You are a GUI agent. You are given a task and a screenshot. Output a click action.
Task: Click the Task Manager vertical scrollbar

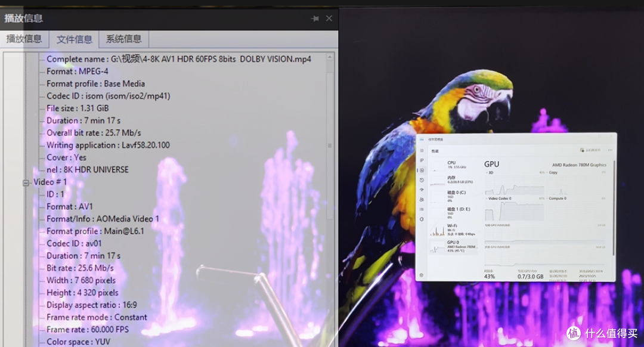tap(614, 208)
